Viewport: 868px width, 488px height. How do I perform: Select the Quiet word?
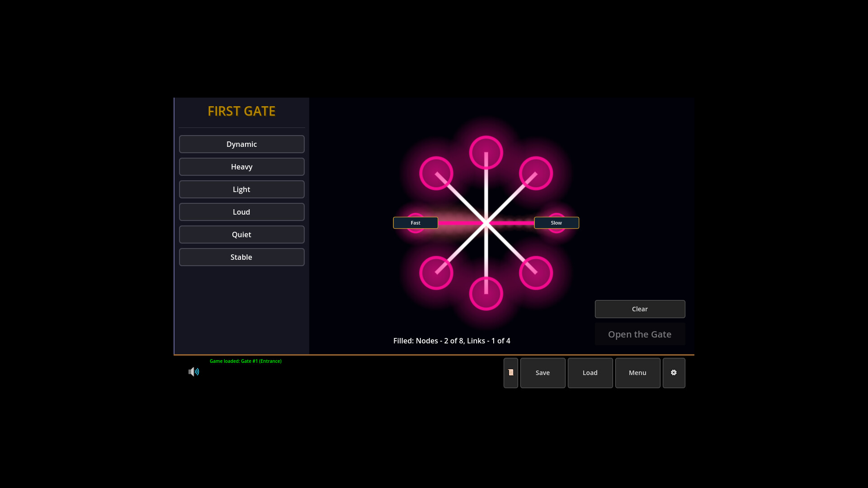tap(241, 235)
